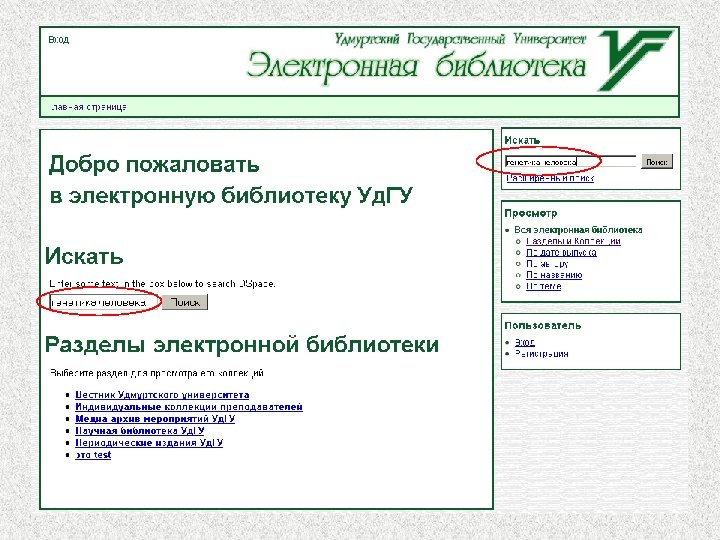Open Вестник Удмуртского университета section
This screenshot has width=720, height=540.
tap(162, 395)
